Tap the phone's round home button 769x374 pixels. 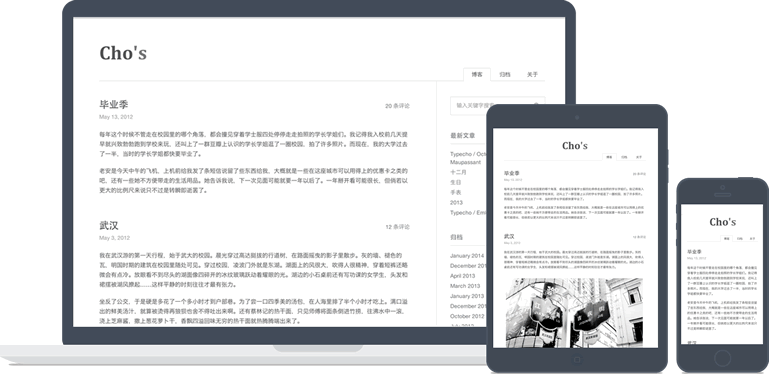click(722, 358)
